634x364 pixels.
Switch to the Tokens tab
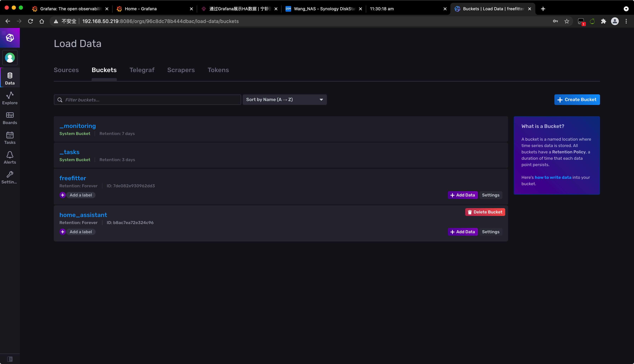pyautogui.click(x=218, y=70)
